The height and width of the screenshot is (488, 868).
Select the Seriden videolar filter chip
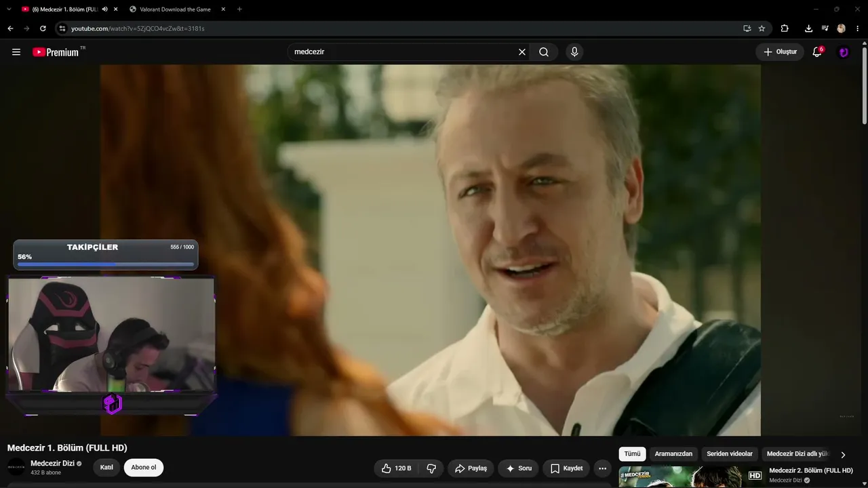730,454
